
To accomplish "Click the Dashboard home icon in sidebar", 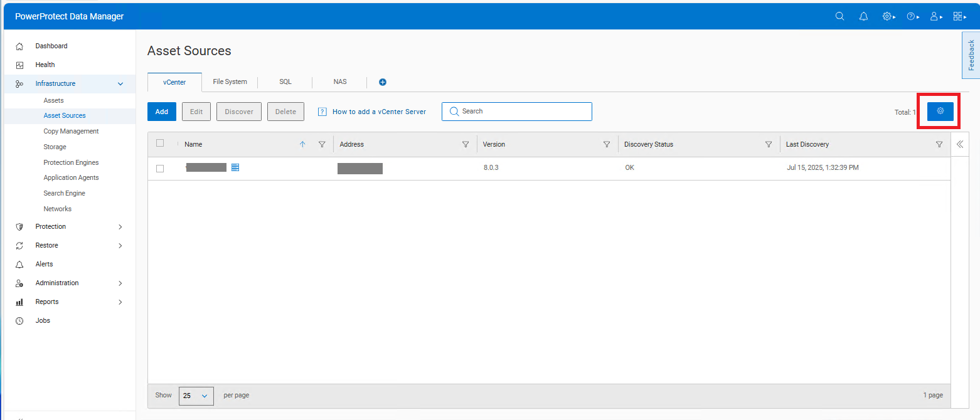I will (19, 46).
